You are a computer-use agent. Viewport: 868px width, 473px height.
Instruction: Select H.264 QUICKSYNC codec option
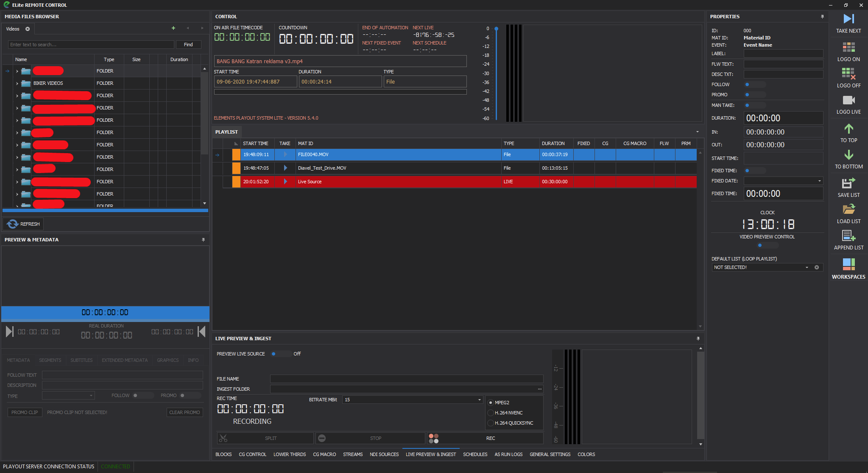click(491, 423)
